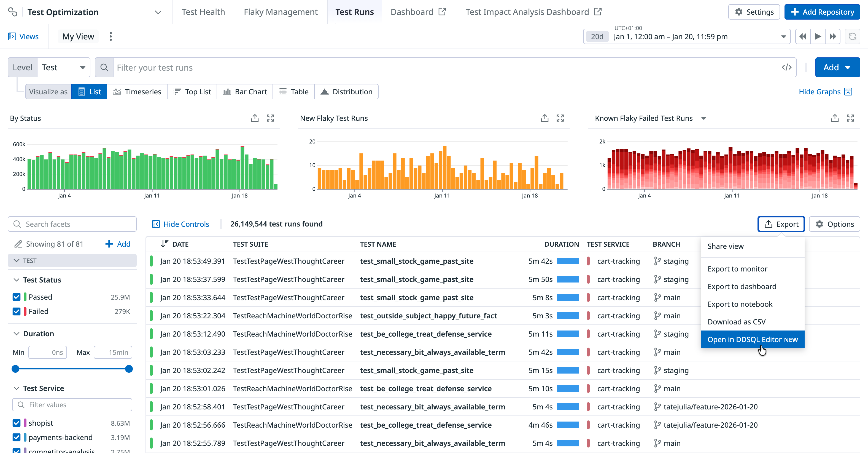The image size is (868, 453).
Task: Uncheck the Passed test status checkbox
Action: pos(17,297)
